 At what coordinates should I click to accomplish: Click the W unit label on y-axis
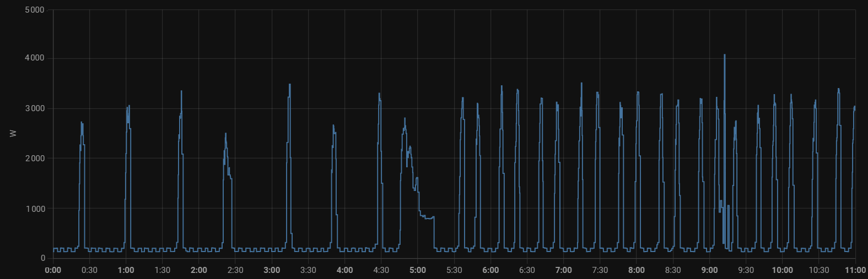pos(13,134)
